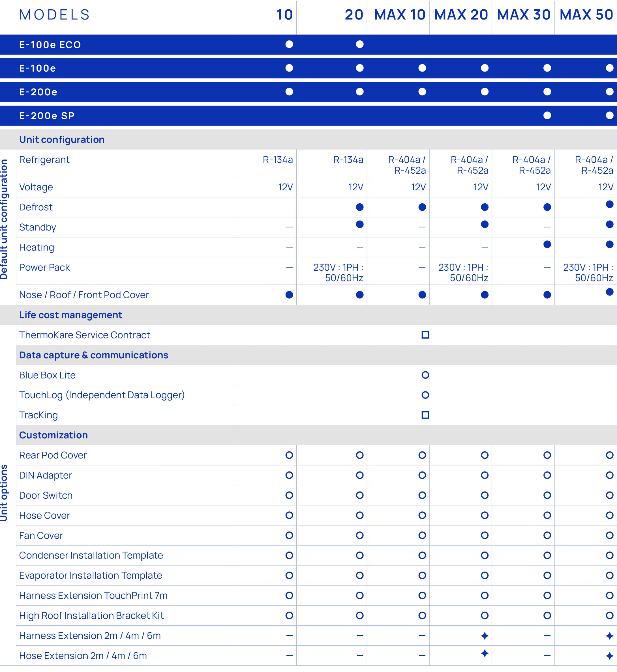Select the Power Pack row label
This screenshot has width=617, height=672.
click(x=44, y=268)
